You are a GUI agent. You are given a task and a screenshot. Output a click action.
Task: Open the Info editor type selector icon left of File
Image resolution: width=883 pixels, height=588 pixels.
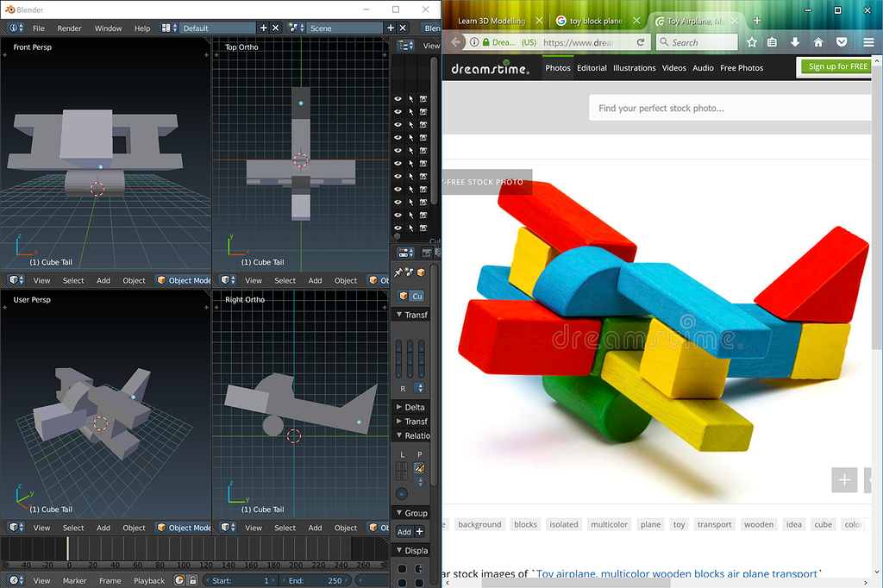click(16, 28)
